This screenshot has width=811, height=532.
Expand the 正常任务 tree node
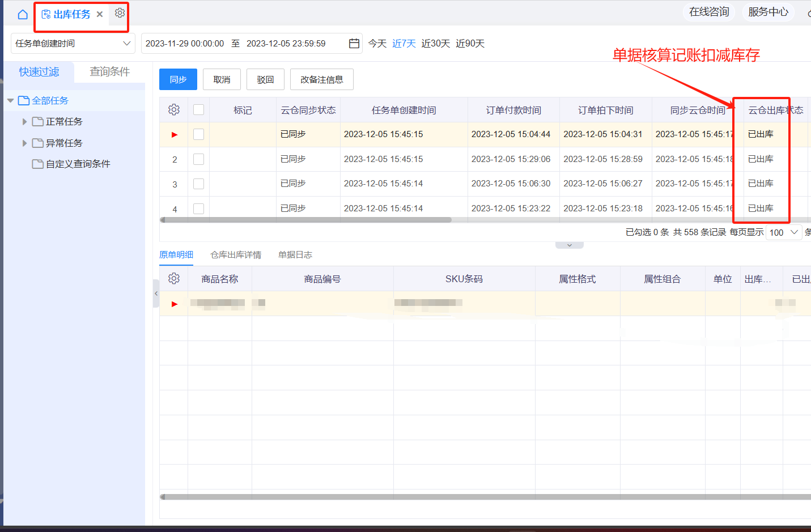(x=24, y=122)
